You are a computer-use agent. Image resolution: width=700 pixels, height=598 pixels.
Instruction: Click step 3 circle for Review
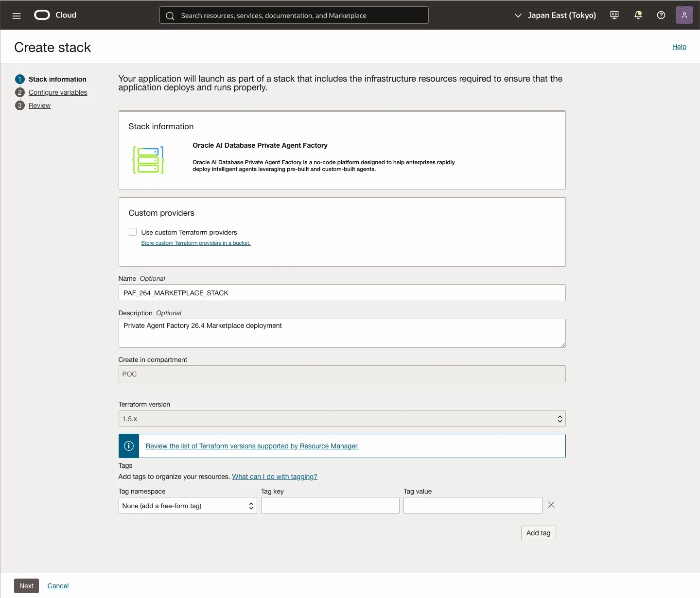(x=20, y=105)
